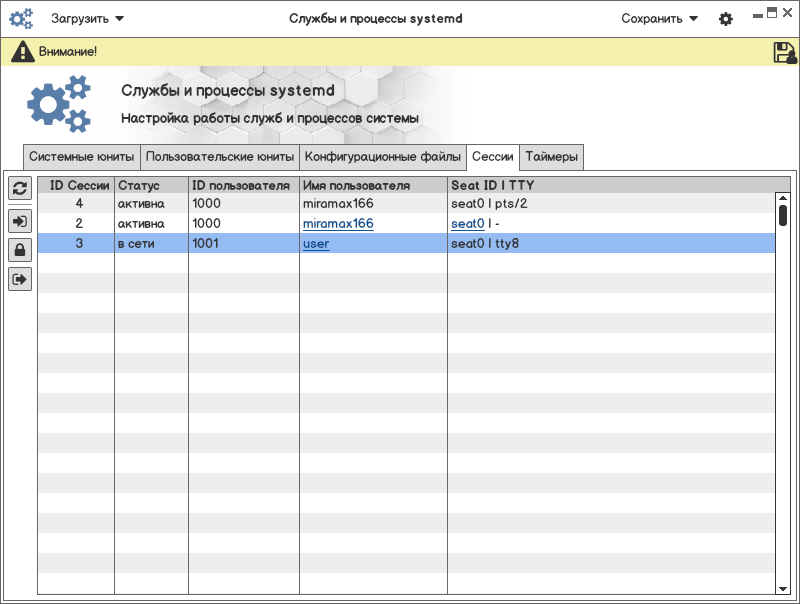800x604 pixels.
Task: Click the systemd gears icon in title bar
Action: [21, 18]
